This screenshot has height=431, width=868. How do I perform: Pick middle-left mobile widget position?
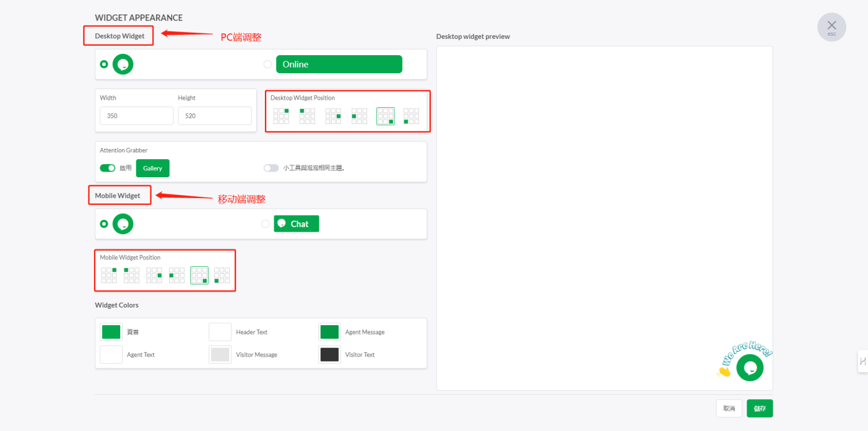point(177,275)
